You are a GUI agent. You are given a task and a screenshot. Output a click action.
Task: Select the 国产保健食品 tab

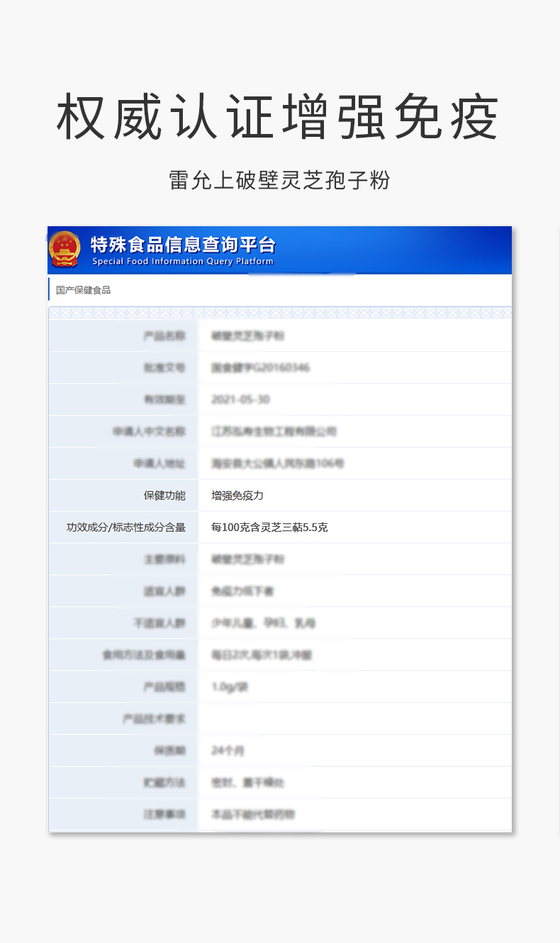(84, 290)
